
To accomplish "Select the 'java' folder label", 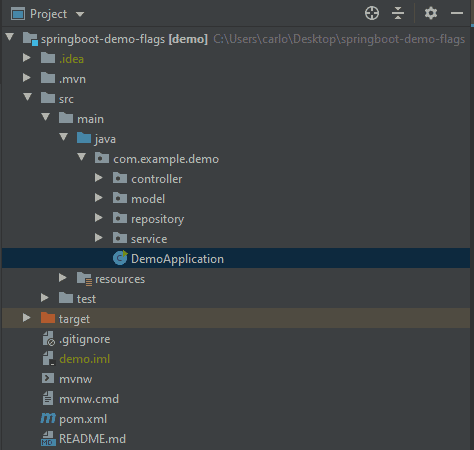I will click(x=105, y=139).
